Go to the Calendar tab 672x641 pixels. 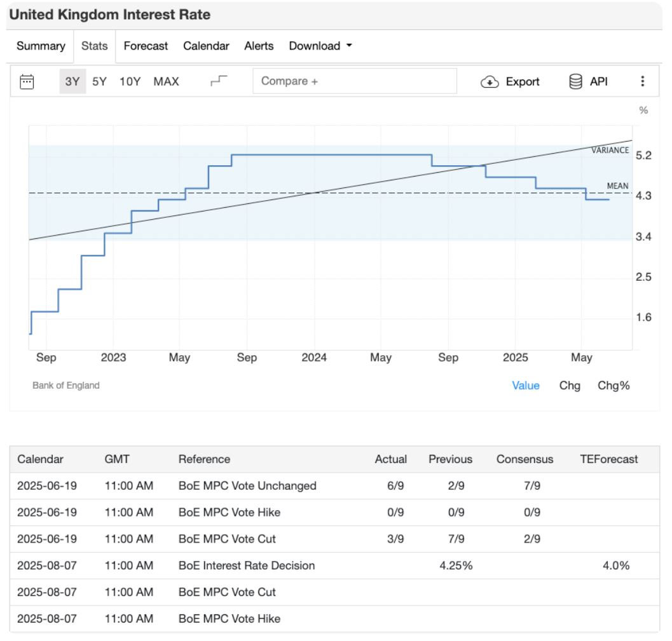(206, 46)
